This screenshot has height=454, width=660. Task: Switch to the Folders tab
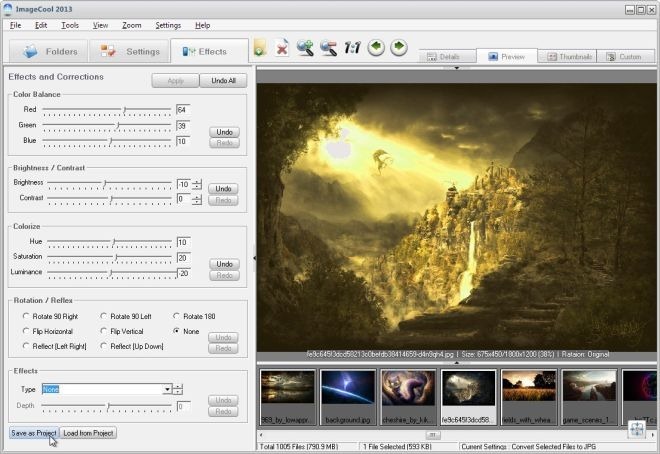(48, 51)
